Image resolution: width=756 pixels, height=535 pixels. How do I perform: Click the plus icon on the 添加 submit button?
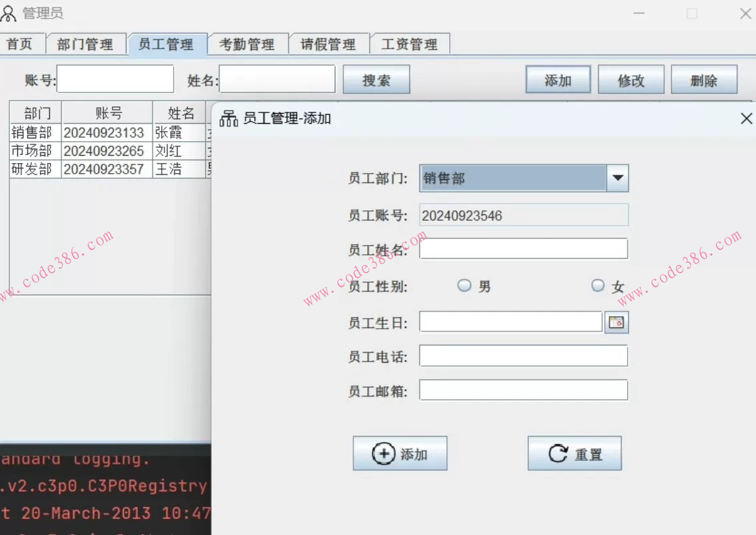[x=384, y=453]
